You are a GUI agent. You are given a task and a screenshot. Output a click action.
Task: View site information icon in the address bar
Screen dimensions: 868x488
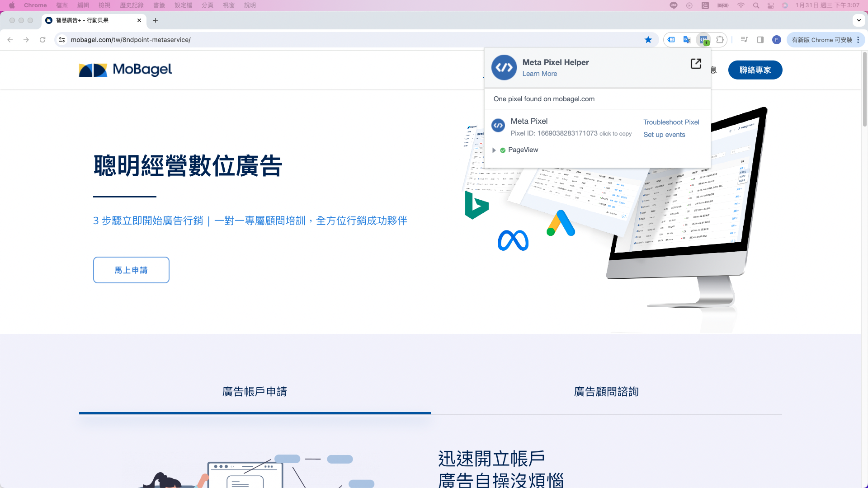pos(62,40)
